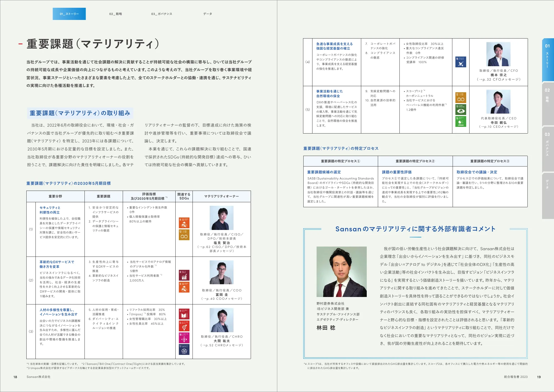This screenshot has height=392, width=554.
Task: Click the セキュリティと利便性の両立 title
Action: tap(50, 210)
